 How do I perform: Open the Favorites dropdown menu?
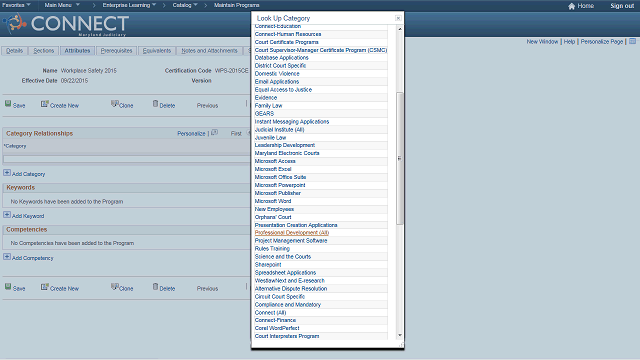click(16, 5)
